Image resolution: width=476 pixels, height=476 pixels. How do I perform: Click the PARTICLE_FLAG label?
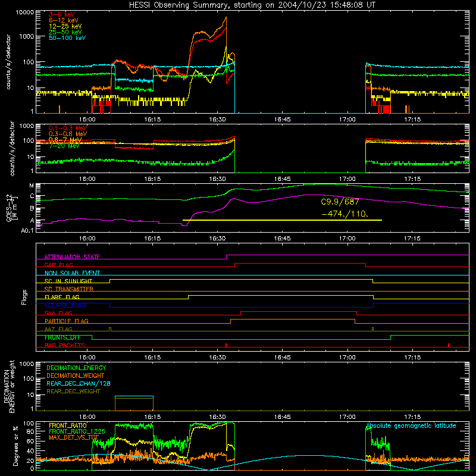point(67,321)
